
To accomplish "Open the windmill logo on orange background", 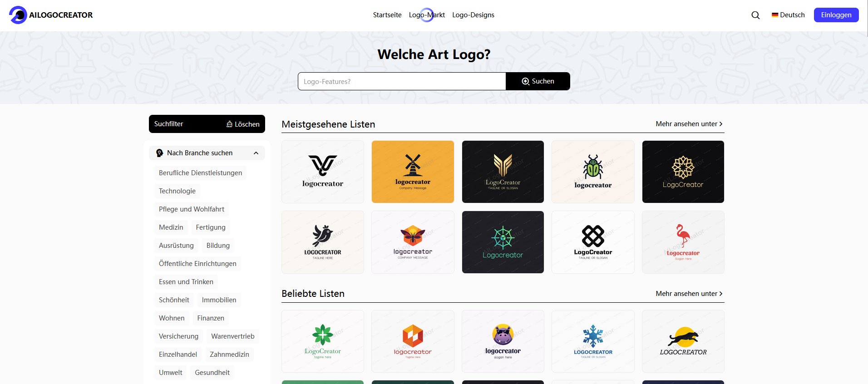I will [413, 172].
